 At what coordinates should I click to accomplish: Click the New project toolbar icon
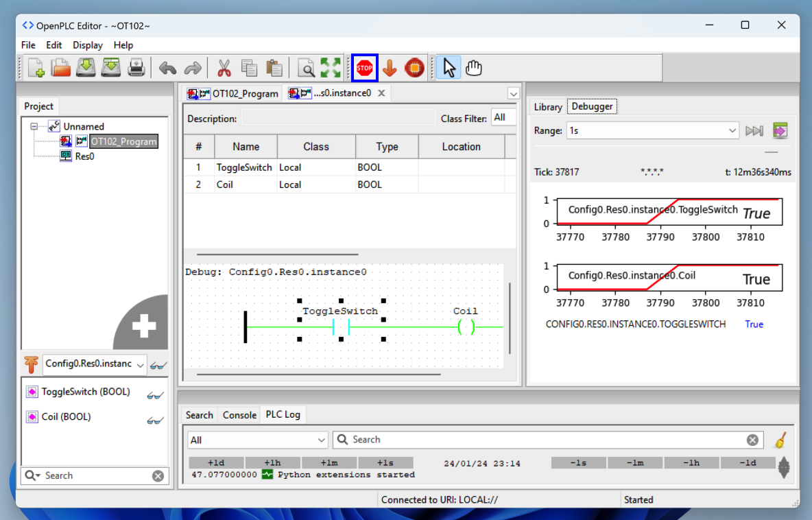(x=36, y=68)
